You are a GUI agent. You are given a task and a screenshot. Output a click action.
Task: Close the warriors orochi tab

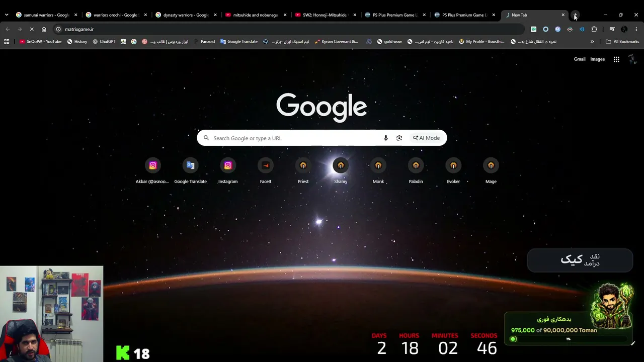click(145, 15)
